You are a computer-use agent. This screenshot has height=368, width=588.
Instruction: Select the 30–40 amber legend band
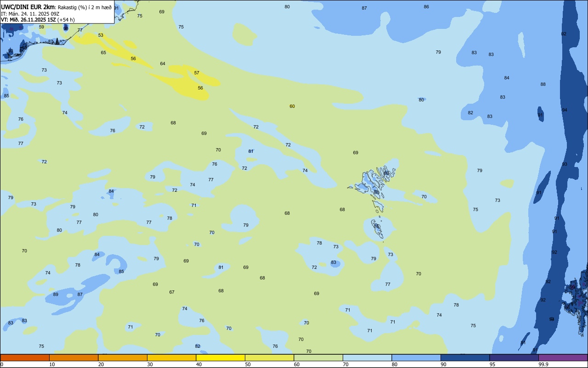171,357
